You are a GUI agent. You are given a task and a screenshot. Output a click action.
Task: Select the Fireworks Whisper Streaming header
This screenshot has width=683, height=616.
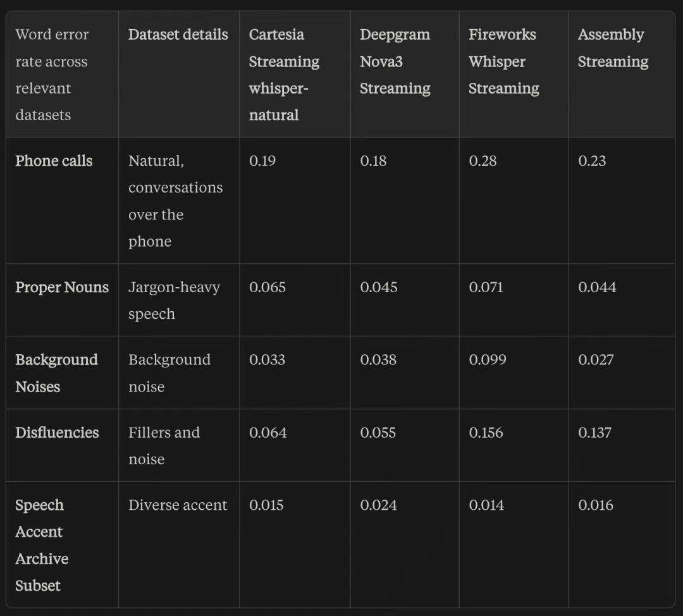pos(504,61)
